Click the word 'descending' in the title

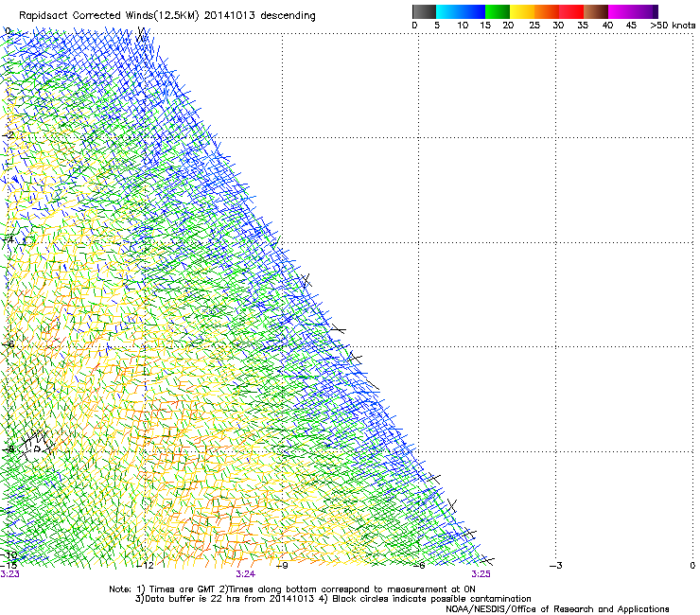[x=288, y=16]
